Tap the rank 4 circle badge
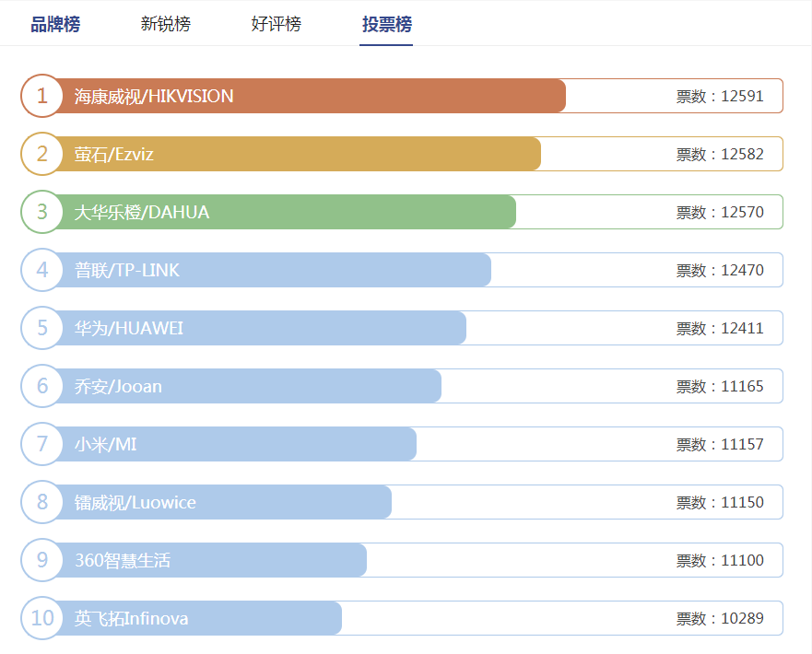The height and width of the screenshot is (654, 812). pyautogui.click(x=42, y=270)
